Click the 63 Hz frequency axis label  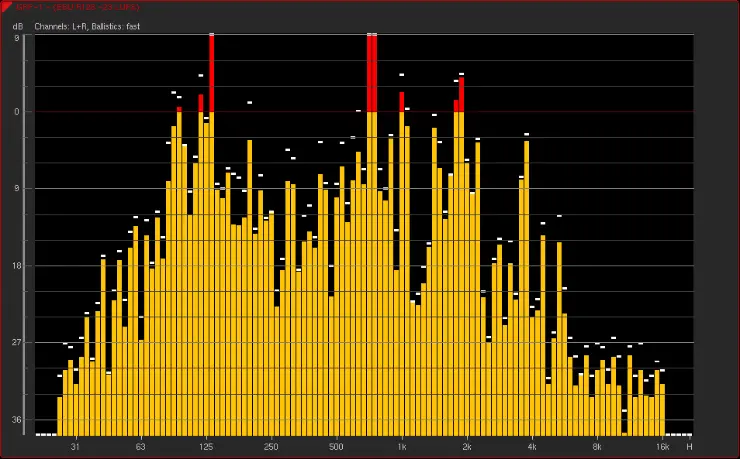click(141, 446)
